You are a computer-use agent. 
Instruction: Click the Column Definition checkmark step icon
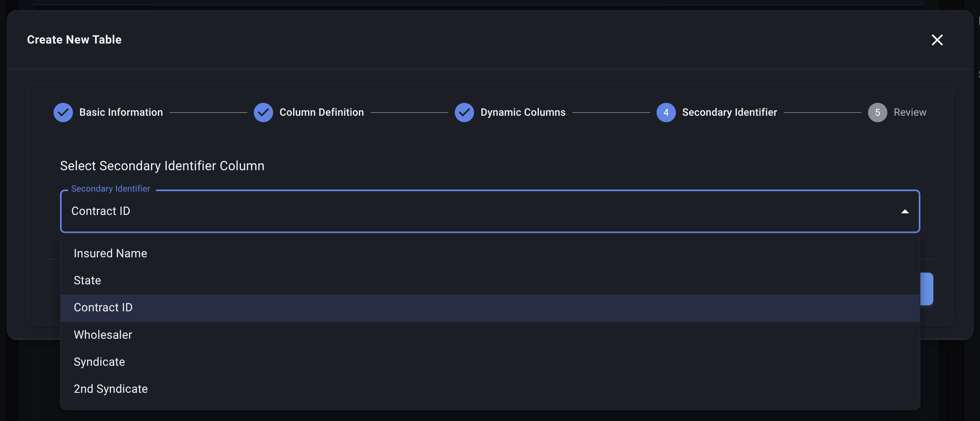(x=263, y=113)
